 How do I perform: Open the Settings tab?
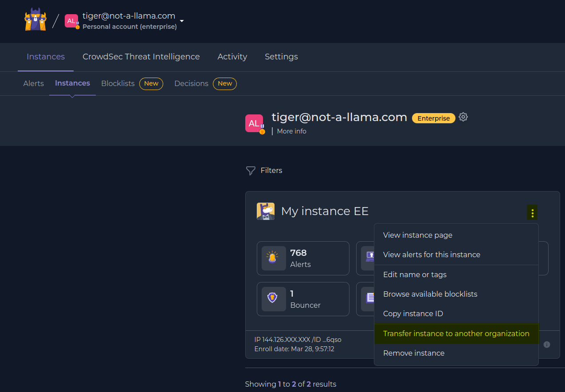coord(281,57)
